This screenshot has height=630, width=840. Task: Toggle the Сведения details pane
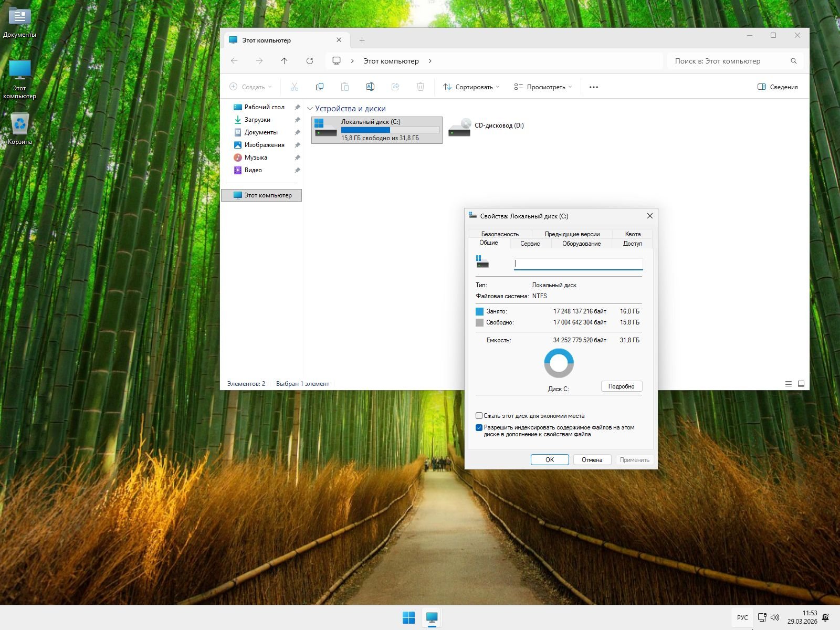click(778, 87)
